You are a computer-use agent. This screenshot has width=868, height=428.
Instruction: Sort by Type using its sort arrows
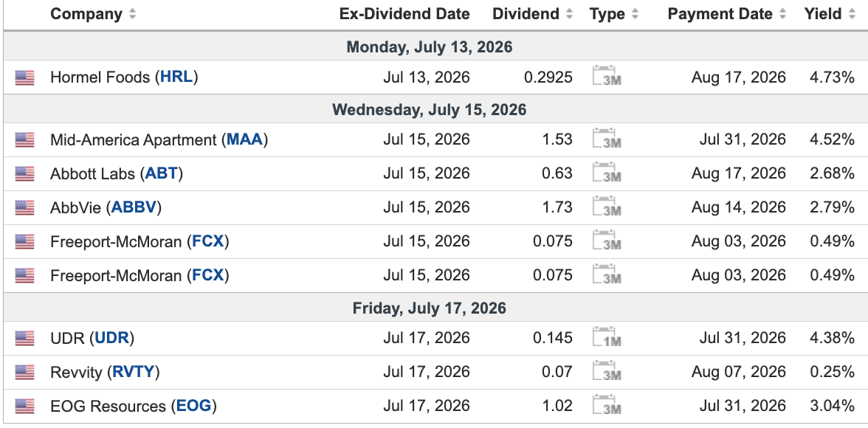(635, 15)
